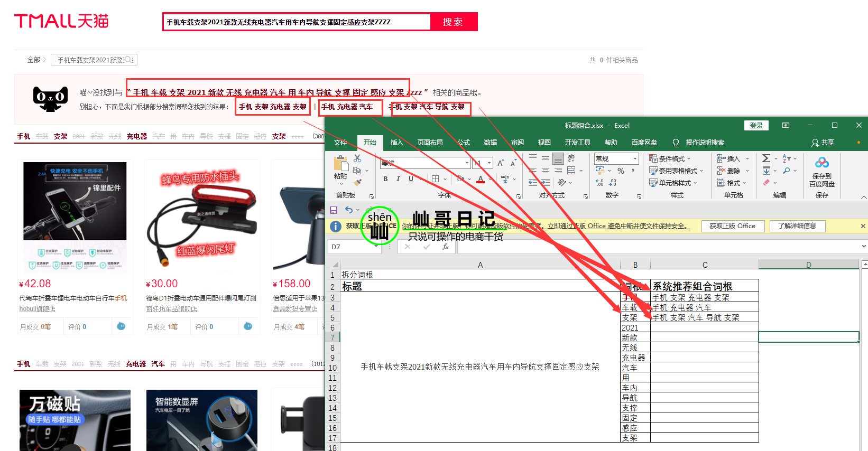Switch to the 视图 ribbon tab
Screen dimensions: 868x451
(544, 143)
